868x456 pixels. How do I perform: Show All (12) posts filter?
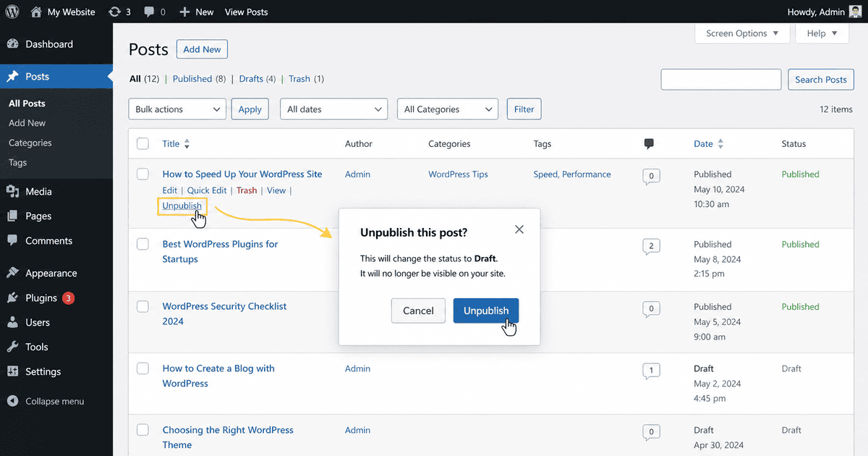[144, 79]
